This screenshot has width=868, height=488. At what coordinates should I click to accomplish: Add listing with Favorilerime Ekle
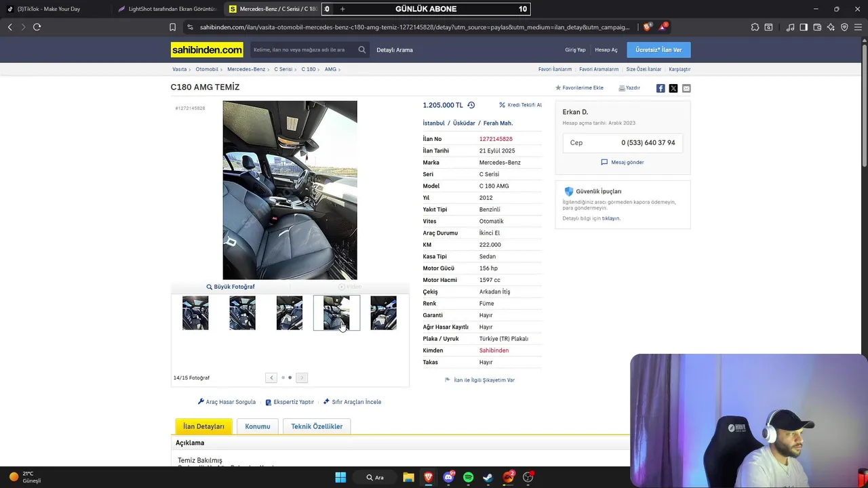pos(579,88)
